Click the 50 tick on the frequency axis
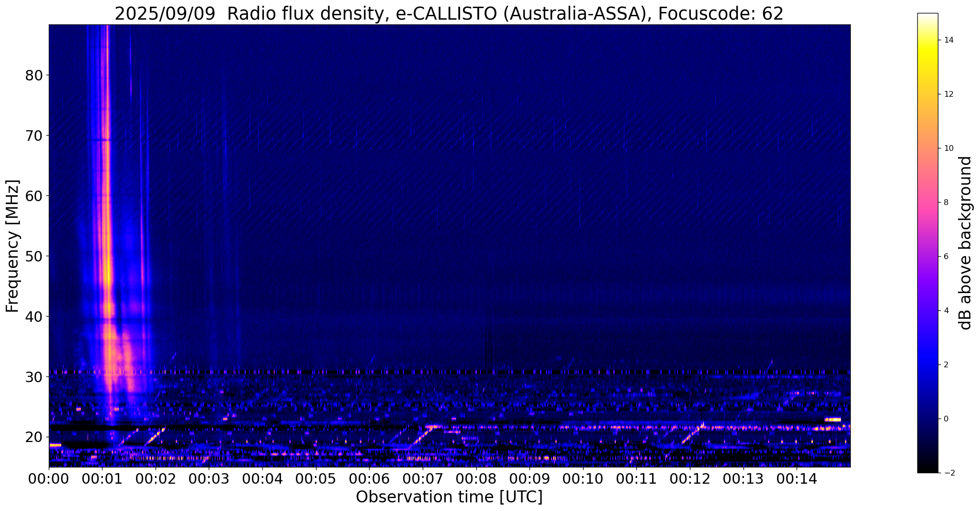Screen dimensions: 980x511 (x=33, y=256)
